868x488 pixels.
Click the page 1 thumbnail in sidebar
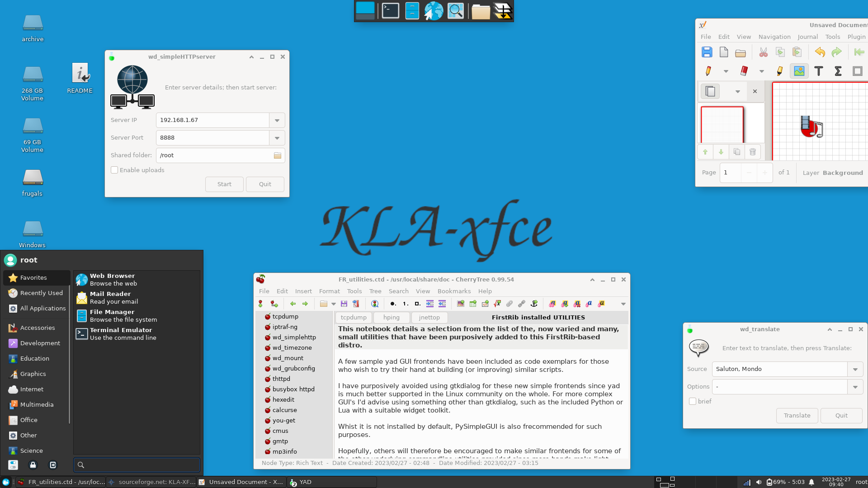pyautogui.click(x=722, y=124)
